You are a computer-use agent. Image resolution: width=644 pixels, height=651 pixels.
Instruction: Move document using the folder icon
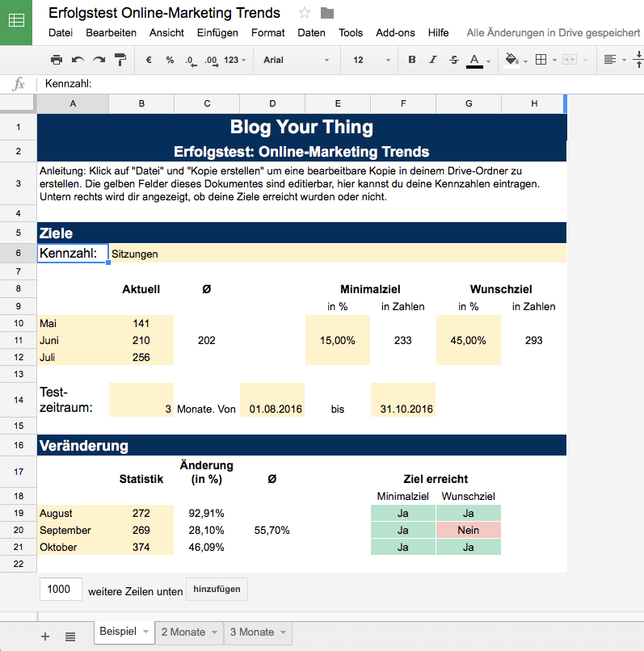pos(327,13)
